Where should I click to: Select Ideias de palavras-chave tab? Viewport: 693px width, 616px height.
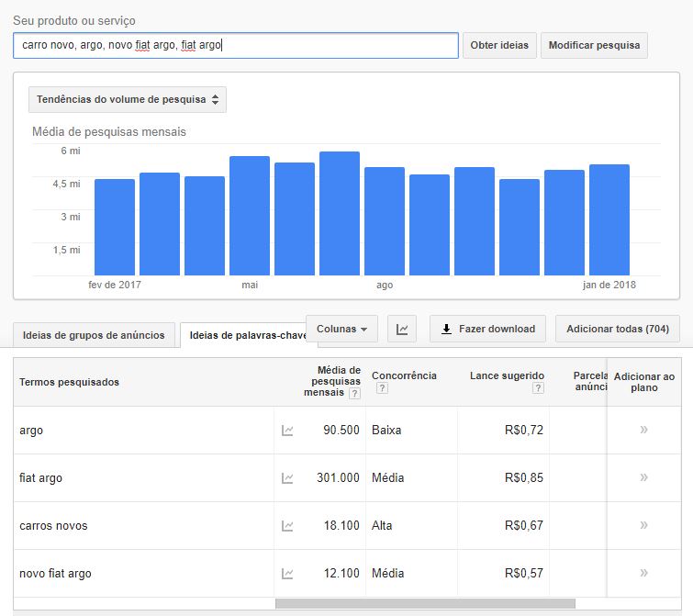(x=248, y=335)
